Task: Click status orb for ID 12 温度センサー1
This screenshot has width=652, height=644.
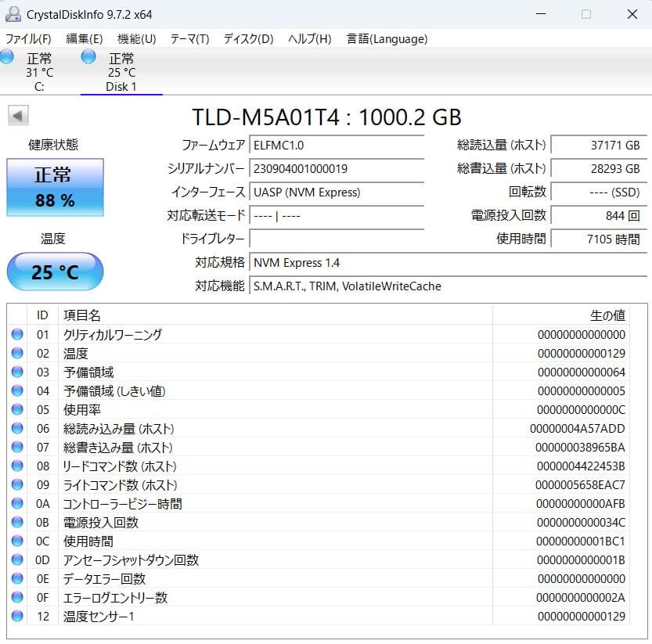Action: coord(17,616)
